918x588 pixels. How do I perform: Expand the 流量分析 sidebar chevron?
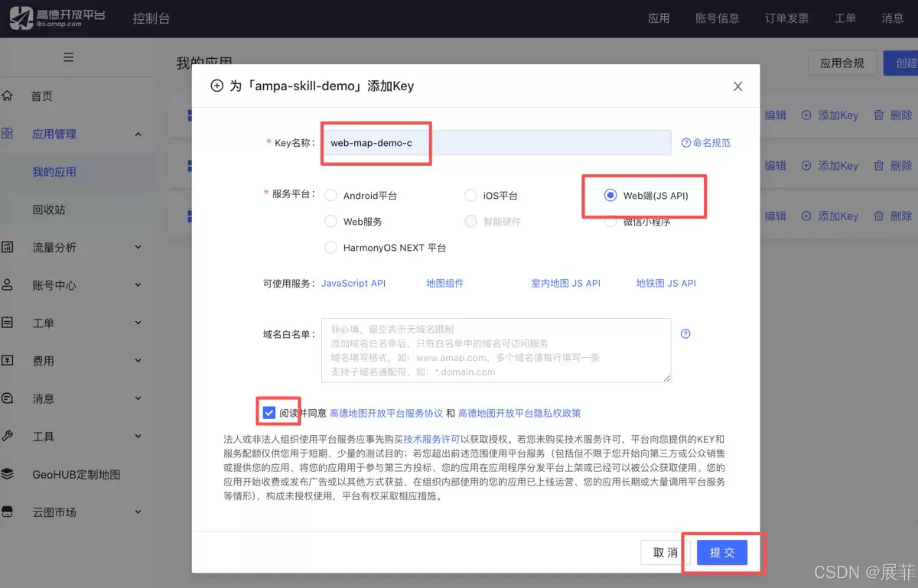pos(138,247)
